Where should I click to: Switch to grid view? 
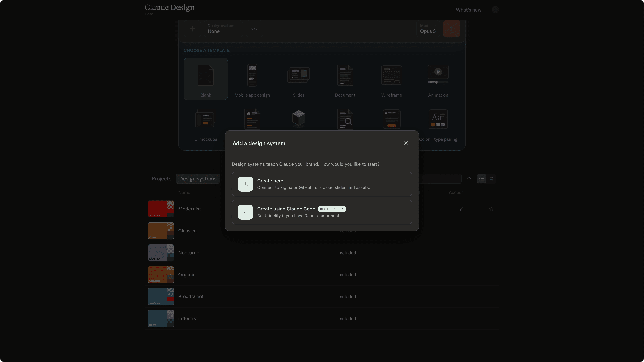pyautogui.click(x=491, y=178)
